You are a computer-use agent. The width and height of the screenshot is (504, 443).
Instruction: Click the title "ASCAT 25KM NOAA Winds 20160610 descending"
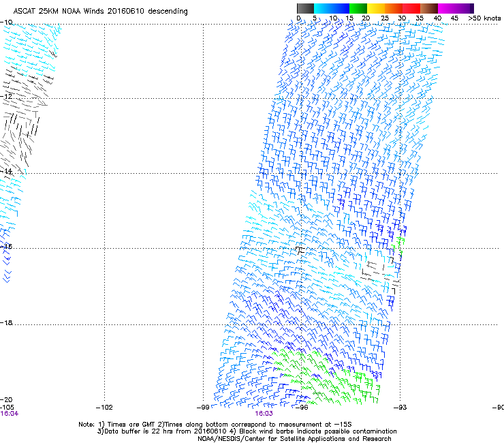coord(100,12)
